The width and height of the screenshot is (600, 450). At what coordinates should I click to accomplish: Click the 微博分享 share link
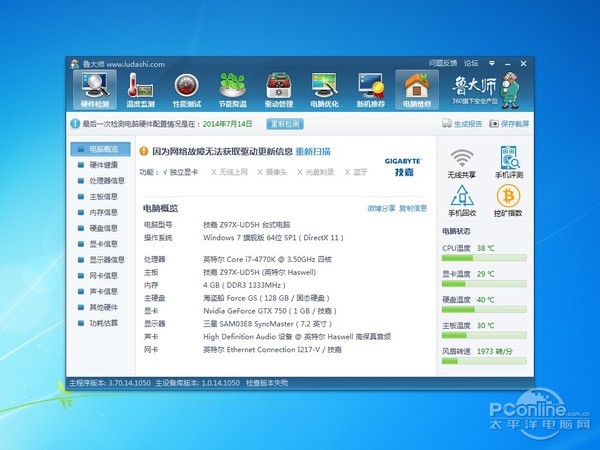click(381, 209)
